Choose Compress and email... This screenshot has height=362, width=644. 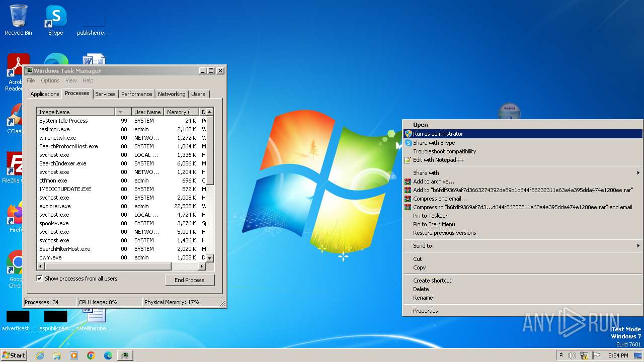click(x=523, y=199)
